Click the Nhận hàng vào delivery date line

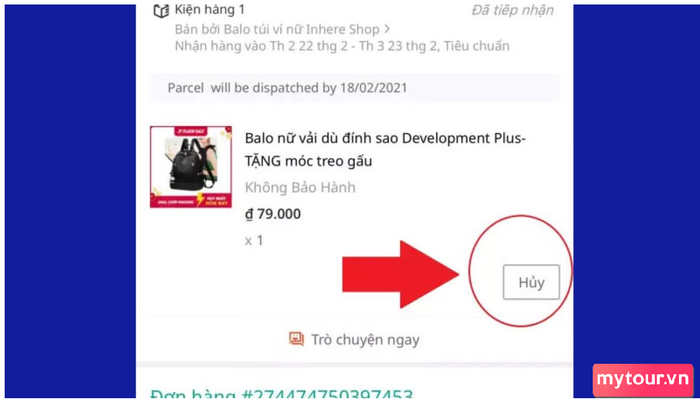[x=342, y=46]
